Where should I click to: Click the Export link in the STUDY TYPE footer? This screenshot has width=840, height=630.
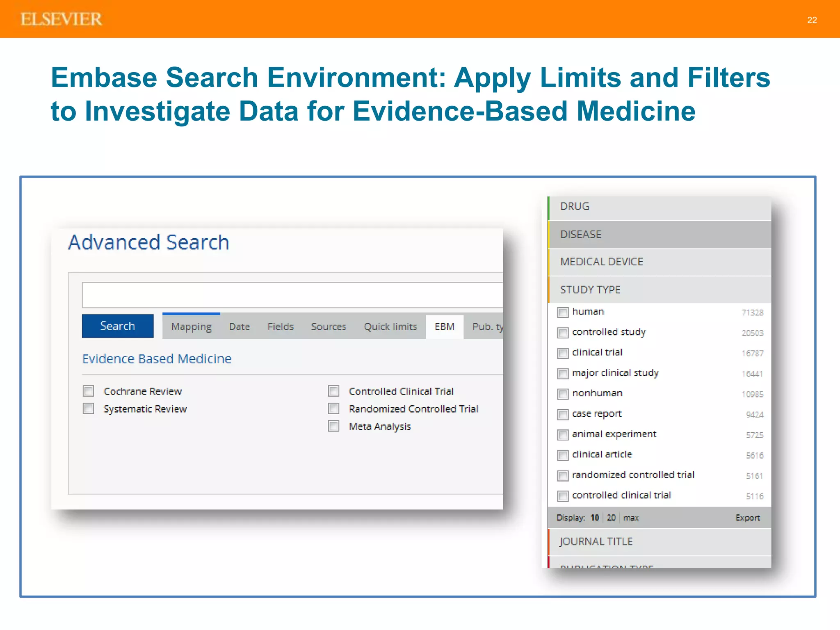pyautogui.click(x=748, y=518)
